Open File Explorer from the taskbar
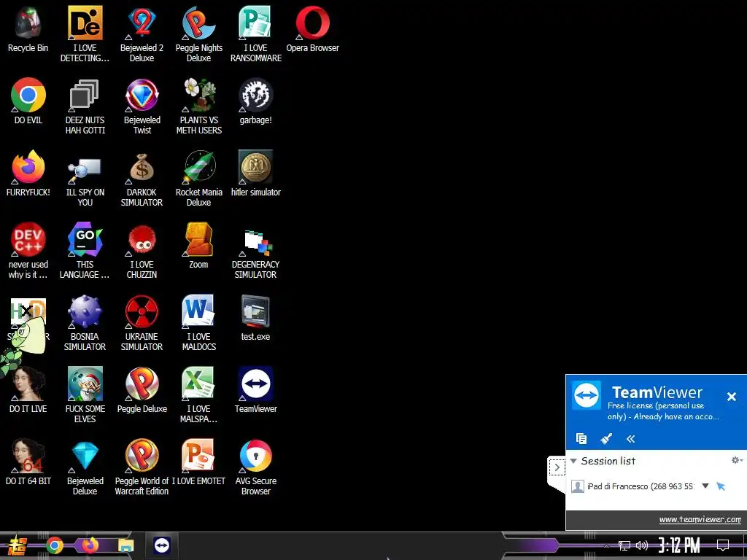Image resolution: width=747 pixels, height=560 pixels. [x=125, y=545]
